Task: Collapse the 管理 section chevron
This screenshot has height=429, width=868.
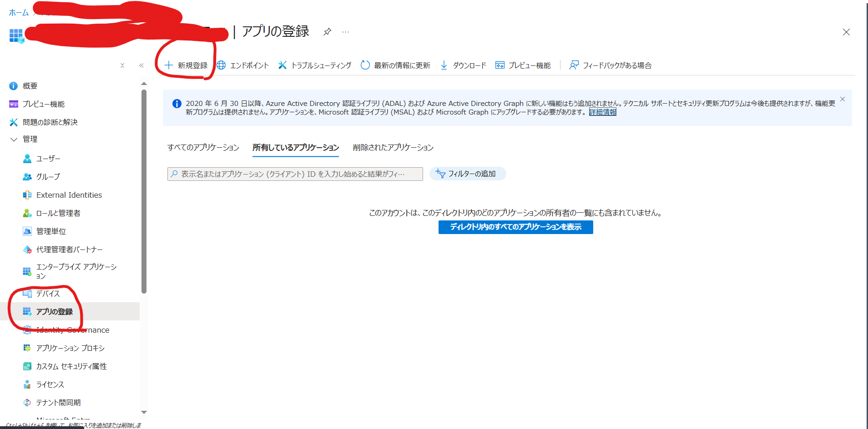Action: coord(14,139)
